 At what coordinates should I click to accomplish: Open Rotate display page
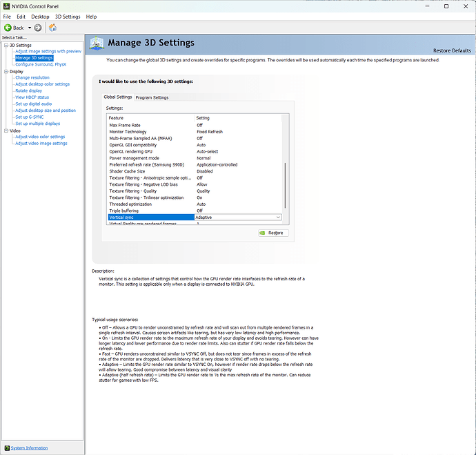coord(28,91)
